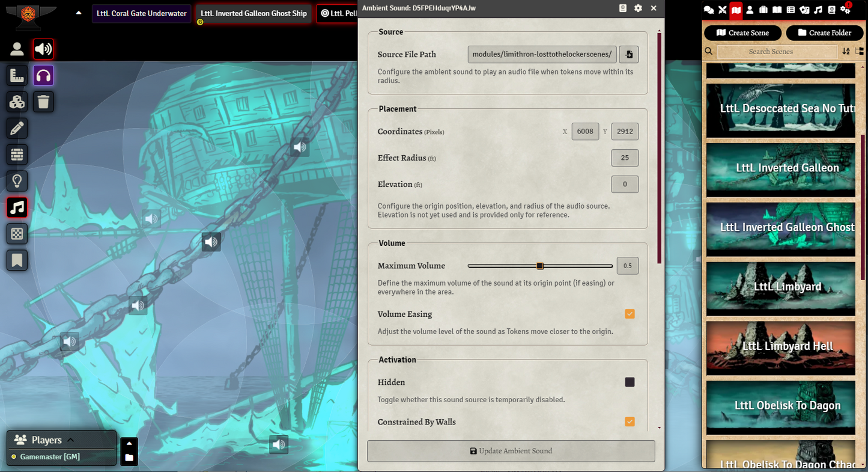
Task: Toggle the headphones preview sound tool
Action: pyautogui.click(x=43, y=76)
